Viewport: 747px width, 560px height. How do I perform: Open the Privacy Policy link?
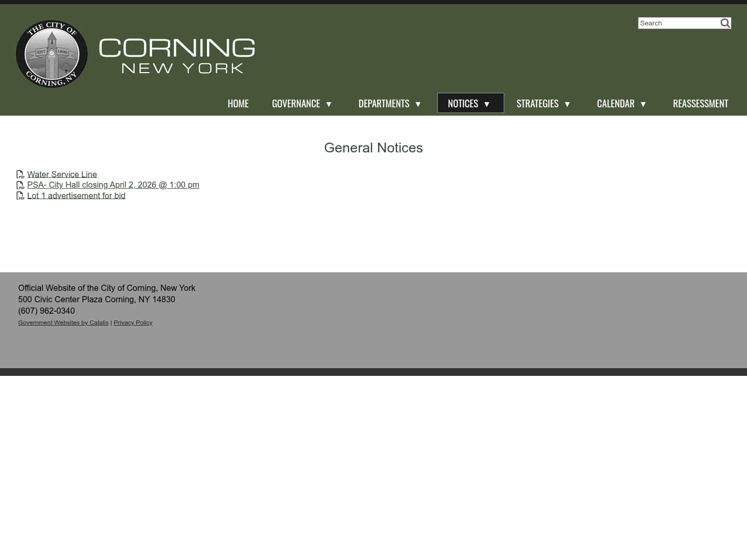tap(133, 322)
